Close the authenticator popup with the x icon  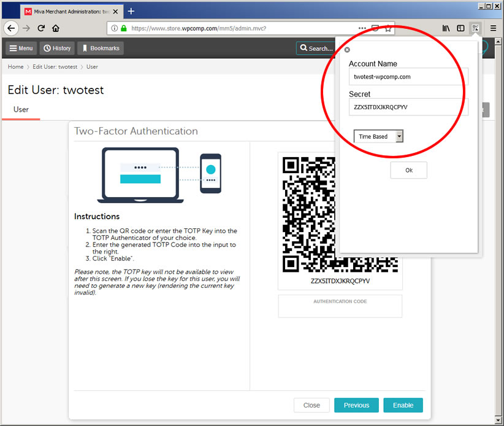347,50
